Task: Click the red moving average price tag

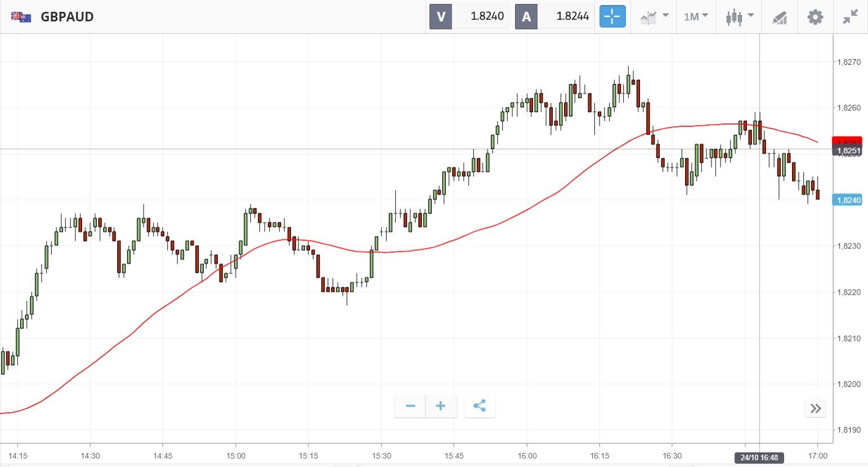Action: tap(847, 140)
